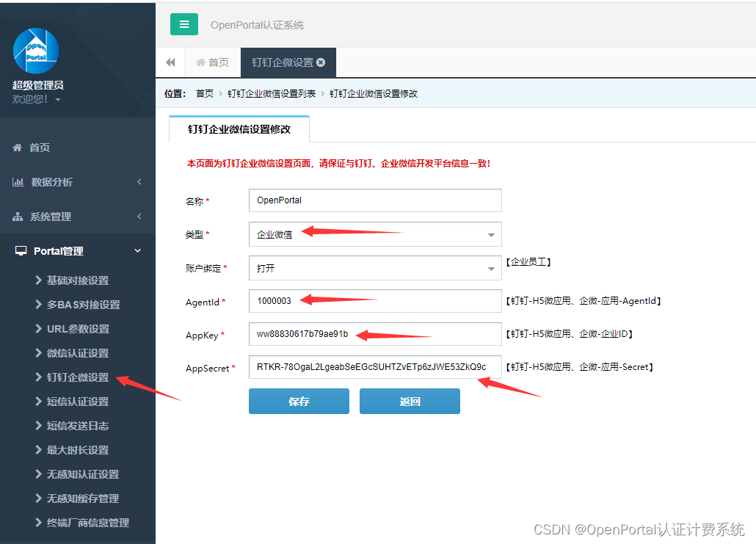The height and width of the screenshot is (544, 756).
Task: Collapse the Portal管理 menu chevron
Action: coord(138,251)
